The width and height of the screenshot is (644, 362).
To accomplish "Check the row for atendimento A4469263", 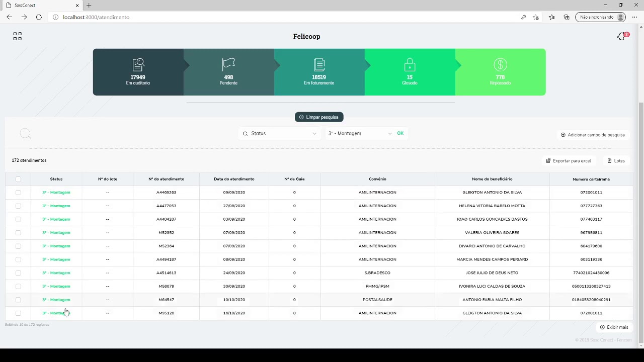I will (x=18, y=193).
